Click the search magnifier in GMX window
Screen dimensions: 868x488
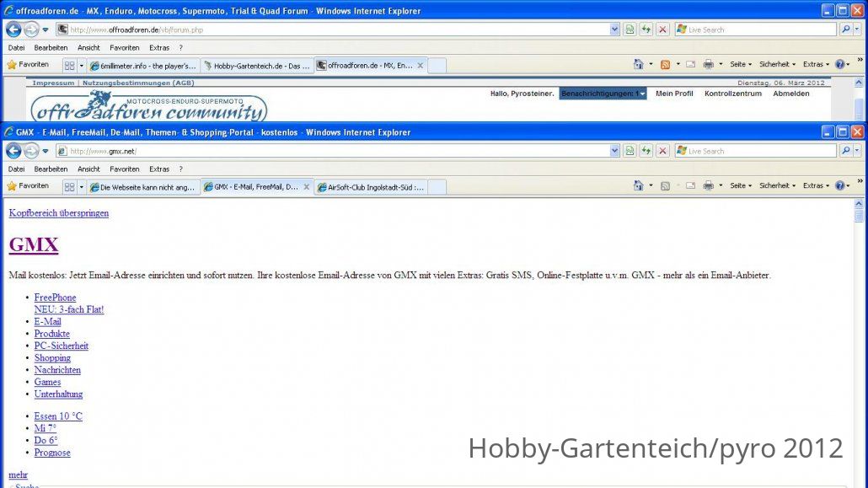(846, 151)
